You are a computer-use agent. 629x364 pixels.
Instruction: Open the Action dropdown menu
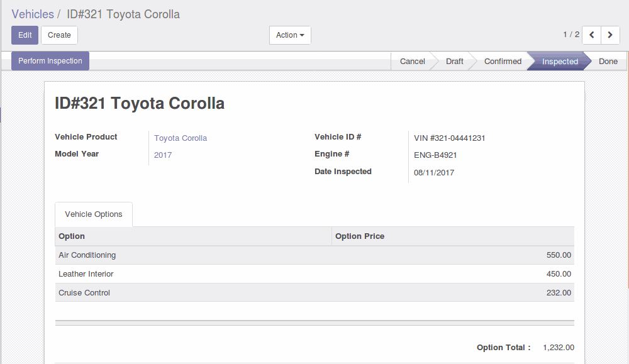[x=290, y=35]
